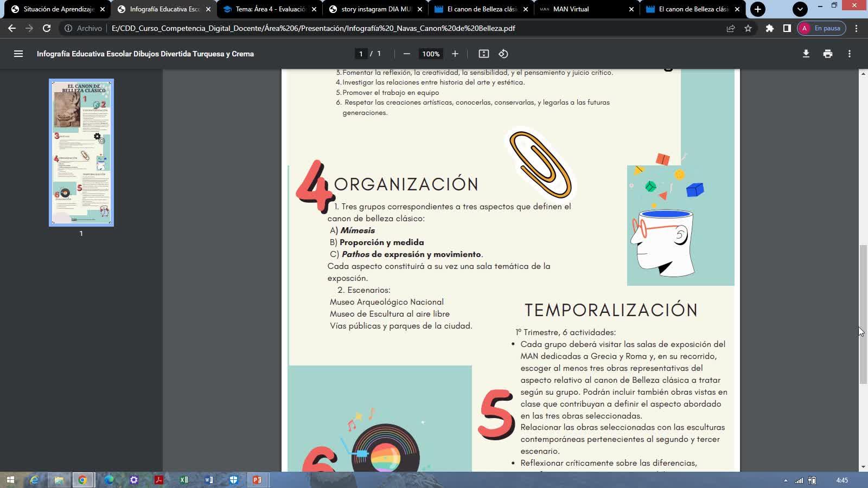Viewport: 868px width, 488px height.
Task: Open Chrome's three-dot main menu
Action: [857, 28]
